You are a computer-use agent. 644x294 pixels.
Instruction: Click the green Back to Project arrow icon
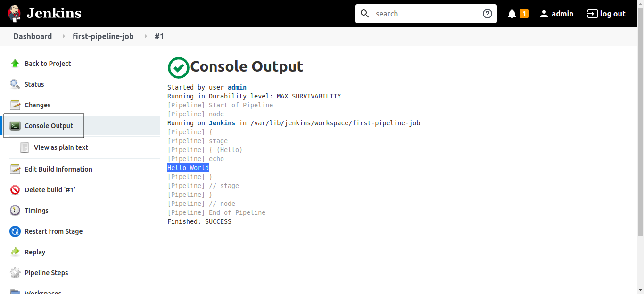[x=15, y=64]
